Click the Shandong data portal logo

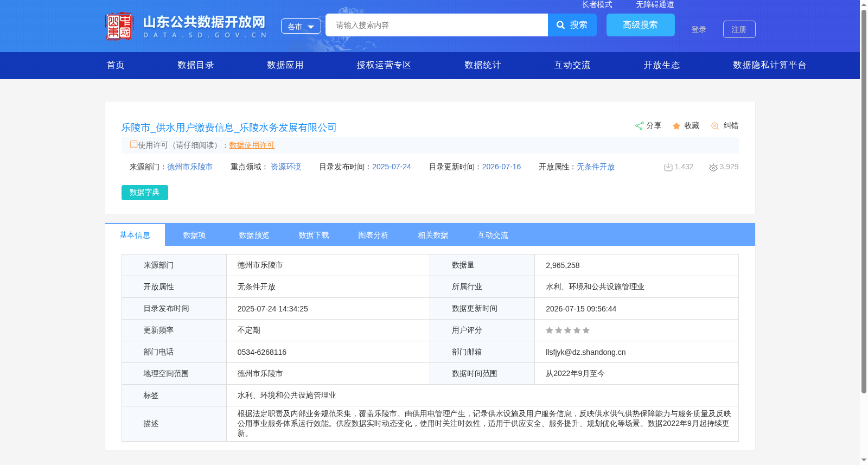pyautogui.click(x=186, y=26)
